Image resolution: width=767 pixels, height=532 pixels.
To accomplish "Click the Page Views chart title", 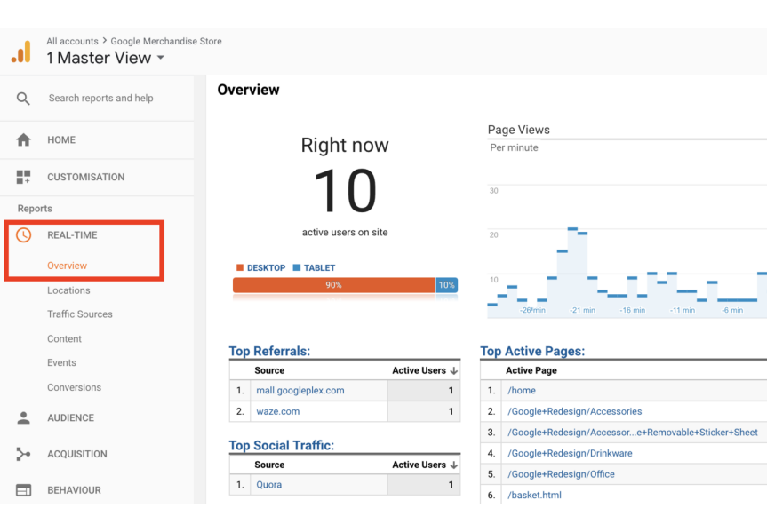I will click(518, 130).
